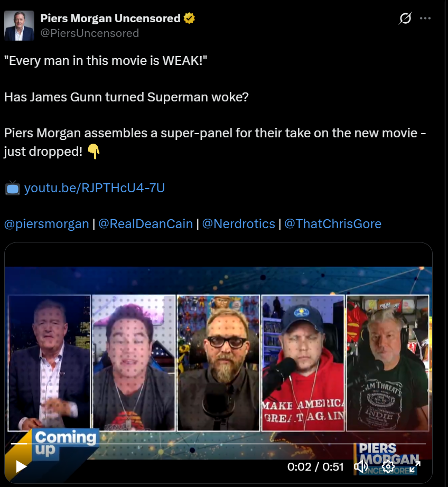Click the 0:02 / 0:51 time display

point(315,467)
